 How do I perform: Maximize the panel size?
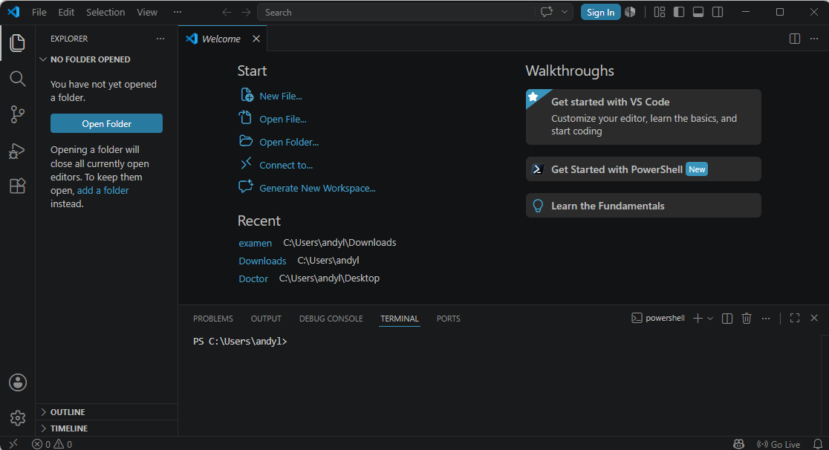[x=795, y=318]
